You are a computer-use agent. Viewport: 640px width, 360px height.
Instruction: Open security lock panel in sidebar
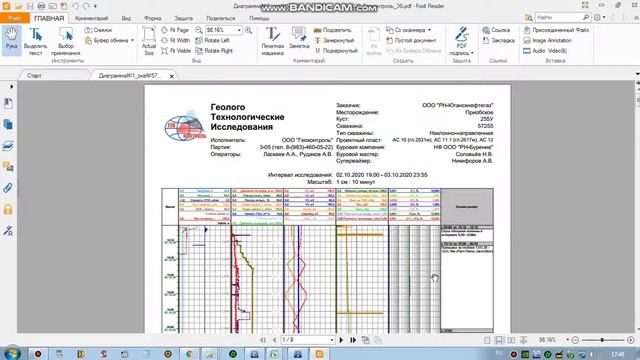[8, 209]
